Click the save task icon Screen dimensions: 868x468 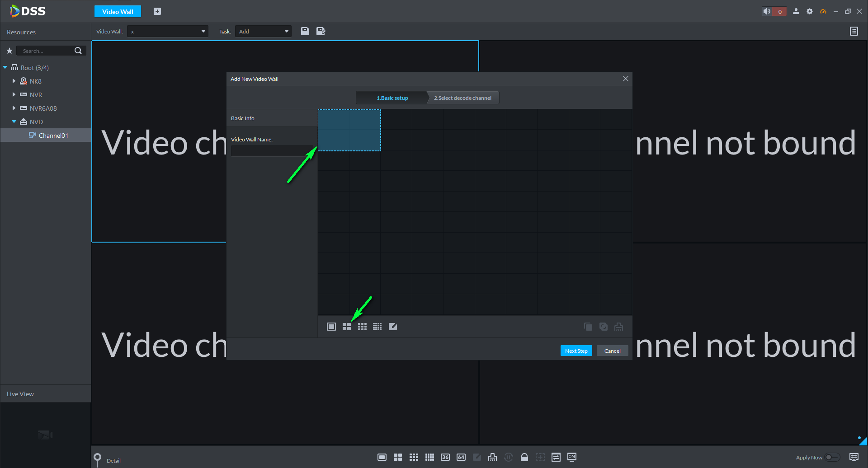(x=305, y=31)
